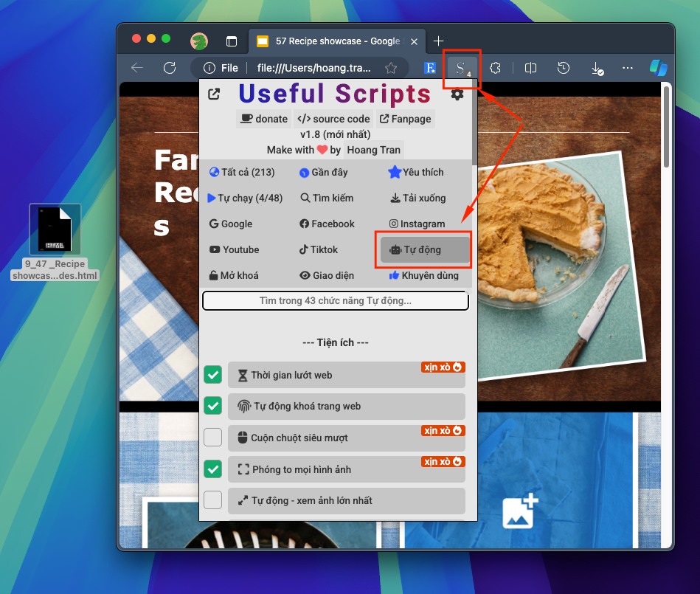The height and width of the screenshot is (594, 700).
Task: Enable Tự động - xem ảnh lớn nhất checkbox
Action: 213,500
